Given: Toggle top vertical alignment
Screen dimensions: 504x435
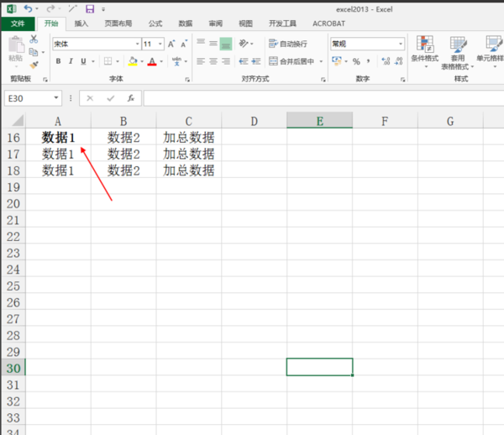Looking at the screenshot, I should (x=201, y=43).
